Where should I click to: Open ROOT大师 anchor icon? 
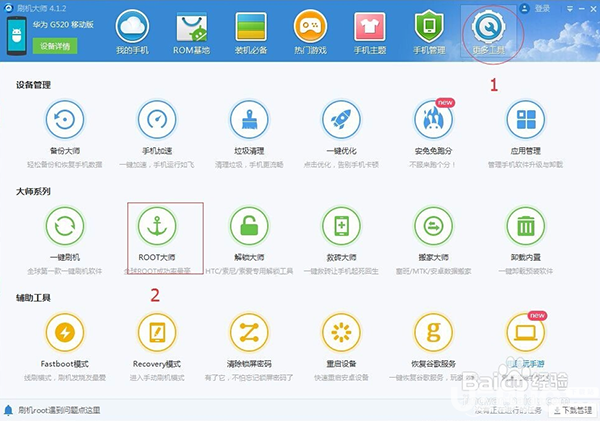click(157, 226)
